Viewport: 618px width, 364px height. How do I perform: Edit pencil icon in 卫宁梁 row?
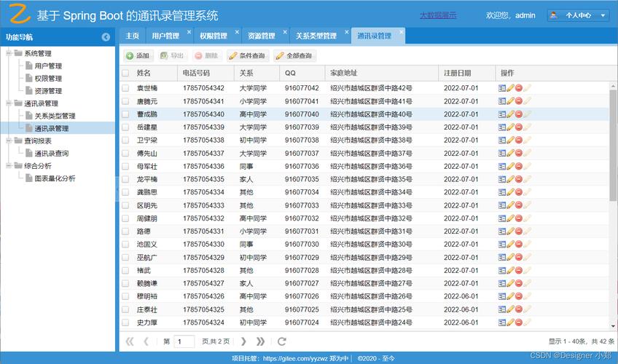510,140
